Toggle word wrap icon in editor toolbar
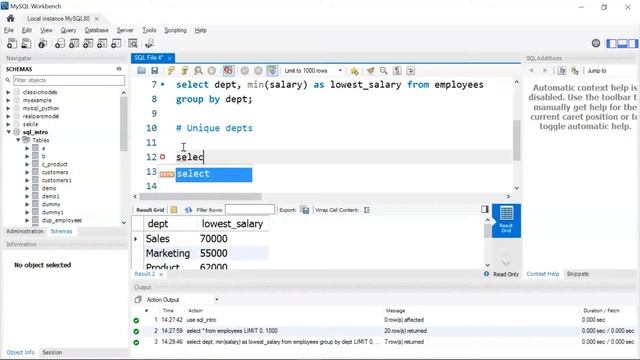 click(x=411, y=71)
